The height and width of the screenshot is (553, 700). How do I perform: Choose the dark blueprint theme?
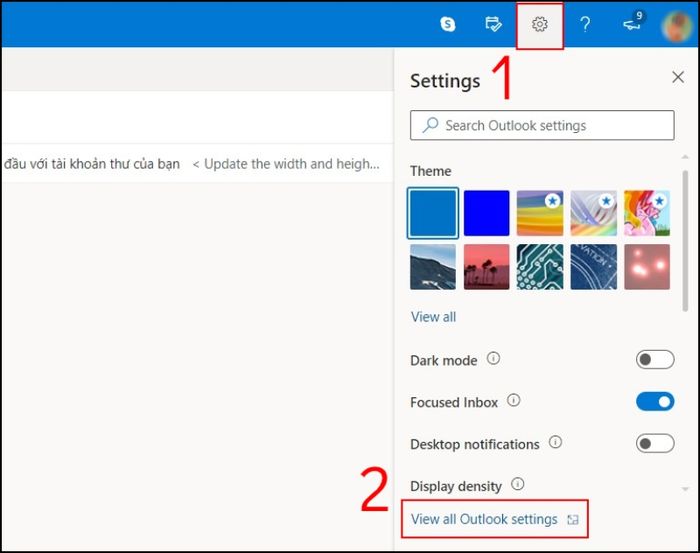tap(593, 267)
